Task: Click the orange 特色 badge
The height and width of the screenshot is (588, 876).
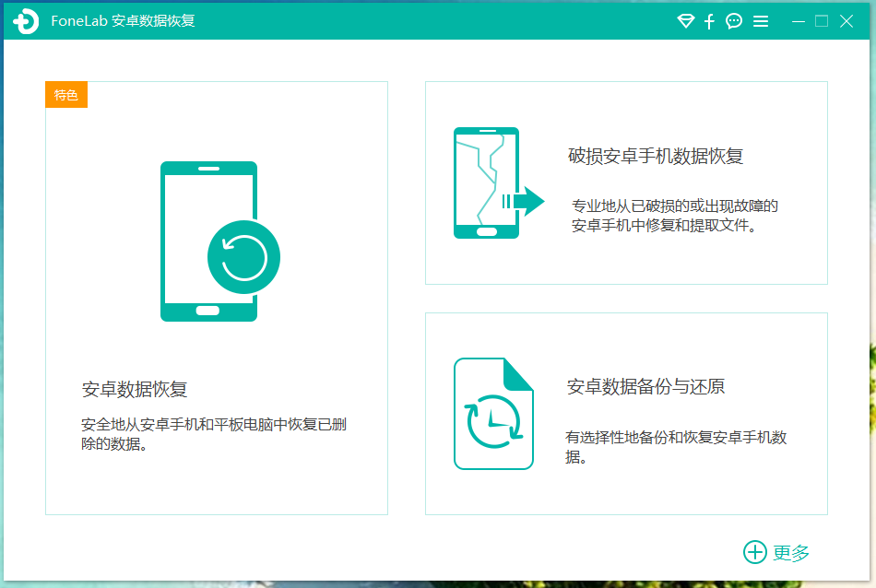Action: tap(66, 95)
